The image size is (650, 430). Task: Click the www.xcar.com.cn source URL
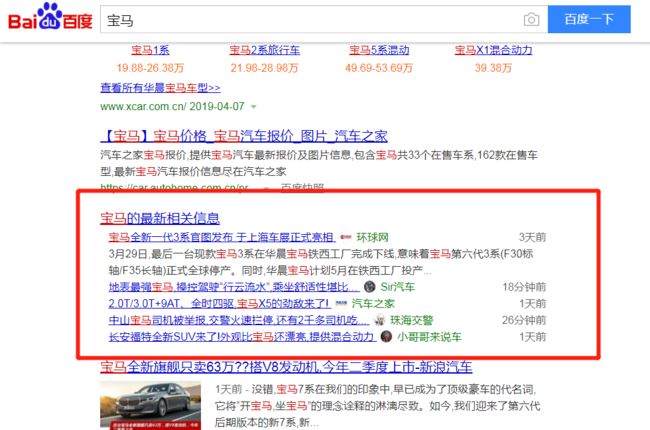point(143,107)
